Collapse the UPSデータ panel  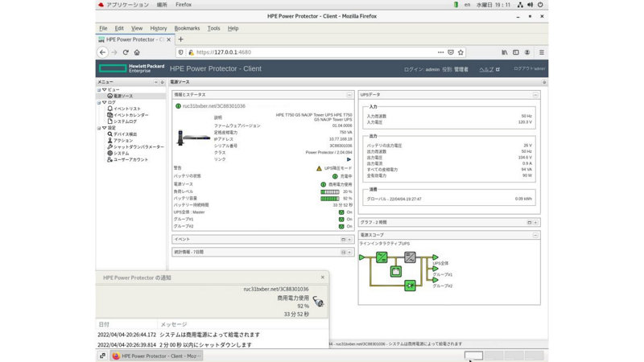coord(535,95)
